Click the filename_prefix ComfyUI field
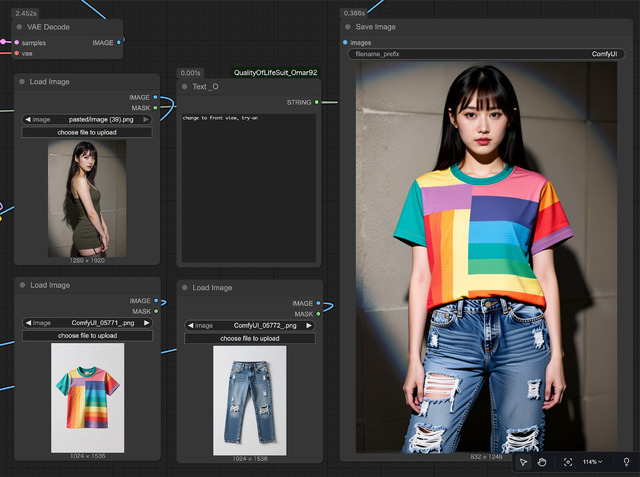The height and width of the screenshot is (477, 640). tap(484, 54)
